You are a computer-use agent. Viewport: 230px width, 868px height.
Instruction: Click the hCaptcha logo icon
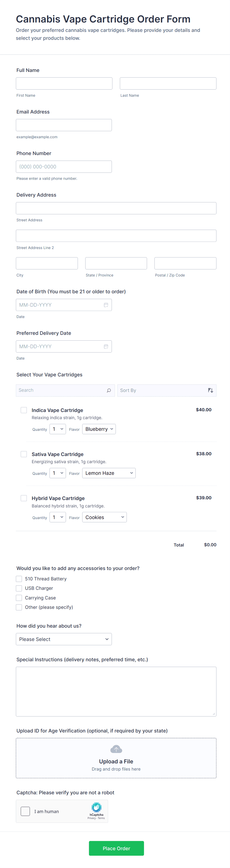[x=97, y=807]
